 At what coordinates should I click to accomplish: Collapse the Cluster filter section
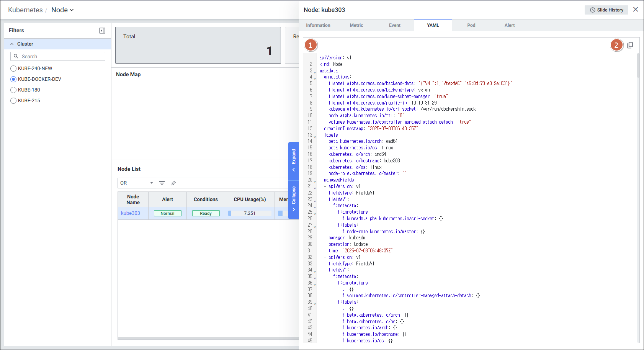(x=12, y=44)
